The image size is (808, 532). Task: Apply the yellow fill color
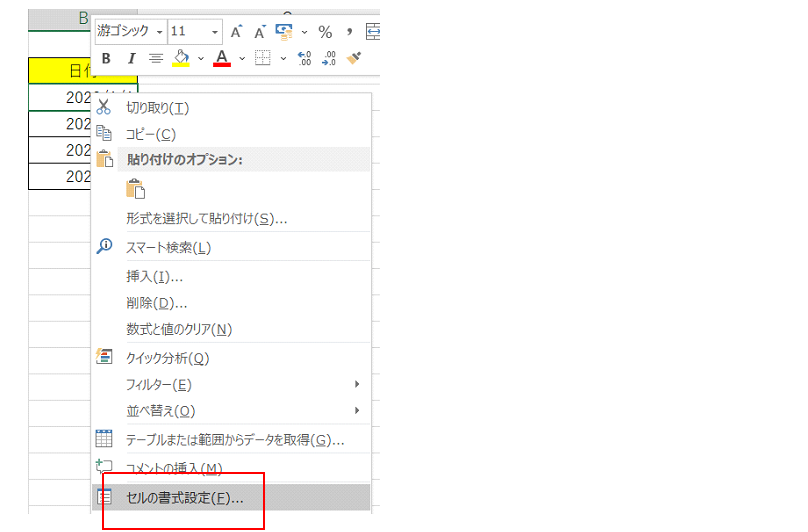181,59
